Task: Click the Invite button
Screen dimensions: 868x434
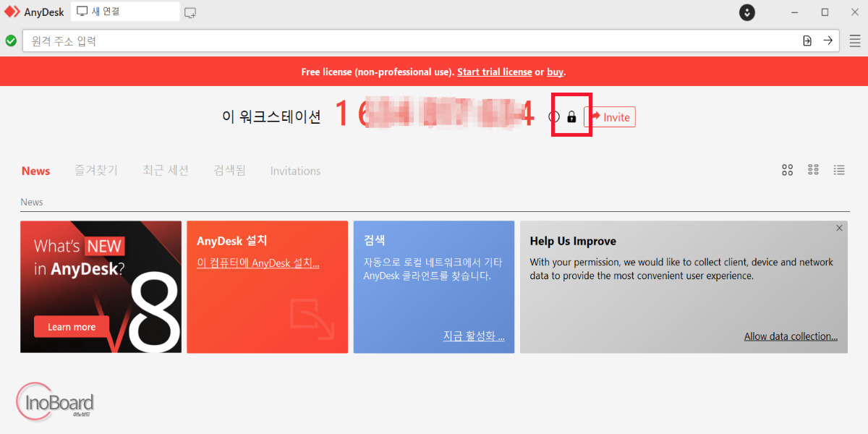Action: pyautogui.click(x=610, y=116)
